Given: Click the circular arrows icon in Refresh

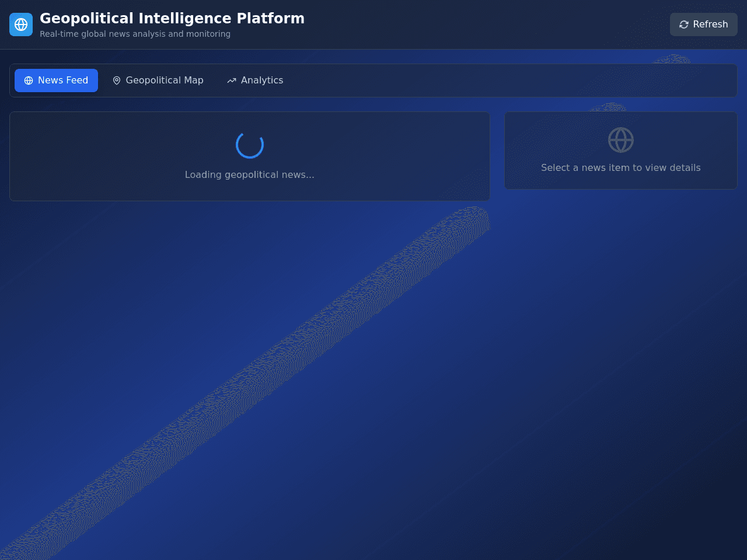Looking at the screenshot, I should [x=684, y=24].
